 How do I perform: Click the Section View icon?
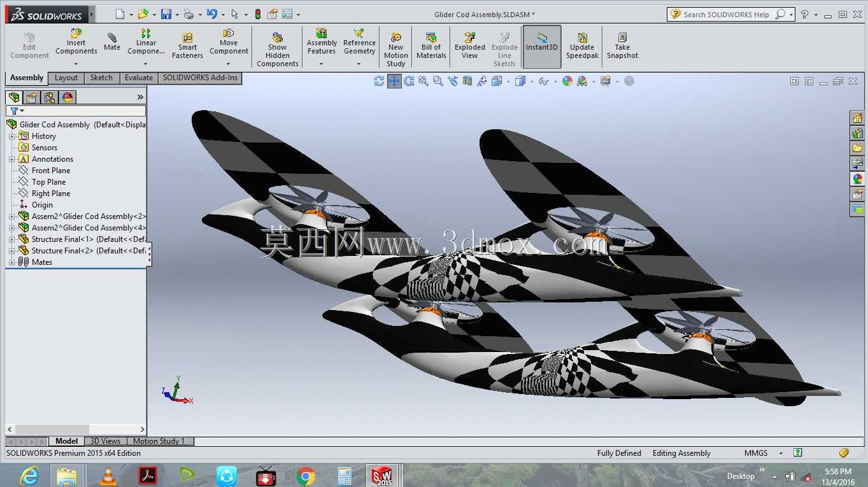point(467,81)
